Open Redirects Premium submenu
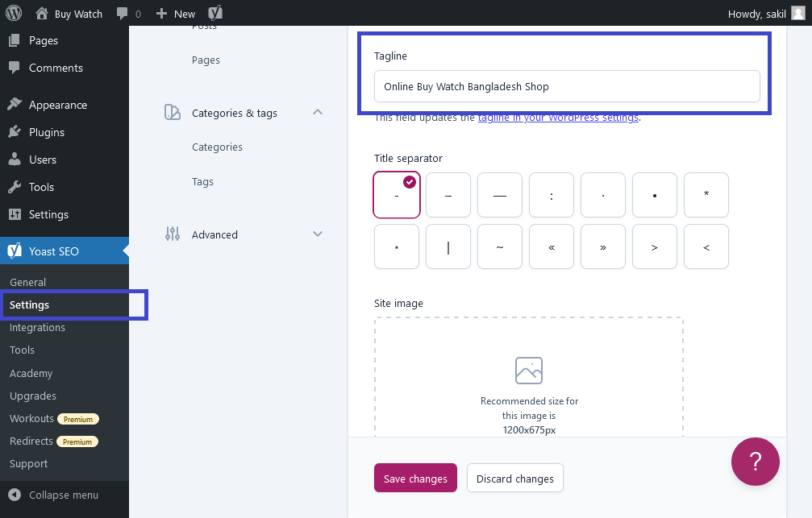Screen dimensions: 812x518 54,441
